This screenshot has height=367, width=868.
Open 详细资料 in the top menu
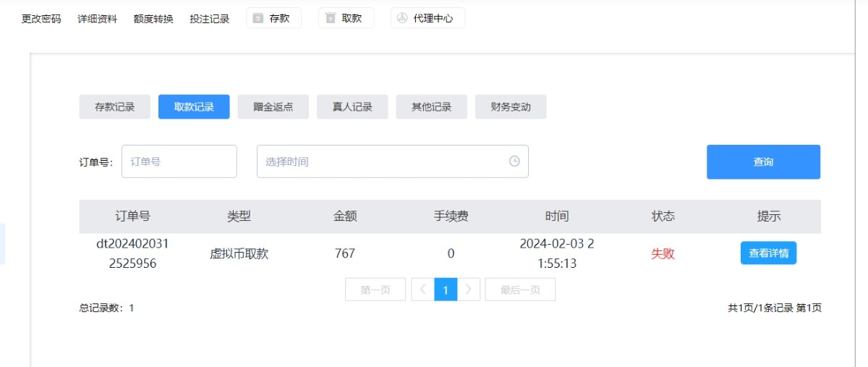coord(97,19)
